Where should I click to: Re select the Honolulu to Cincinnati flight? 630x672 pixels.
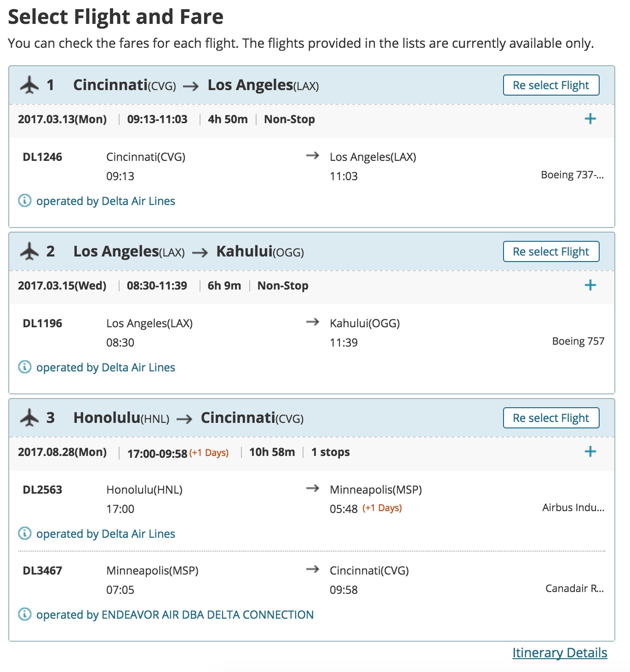coord(551,418)
